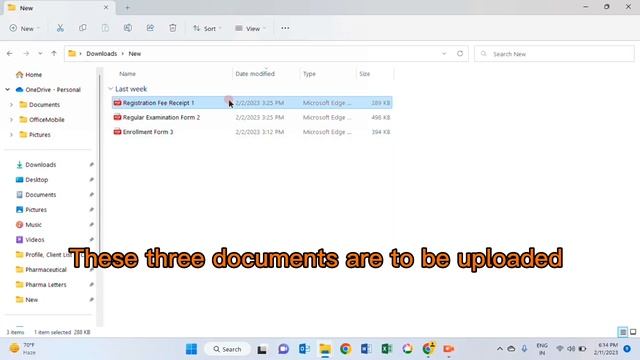The image size is (640, 360).
Task: Open the View dropdown menu
Action: click(x=250, y=28)
